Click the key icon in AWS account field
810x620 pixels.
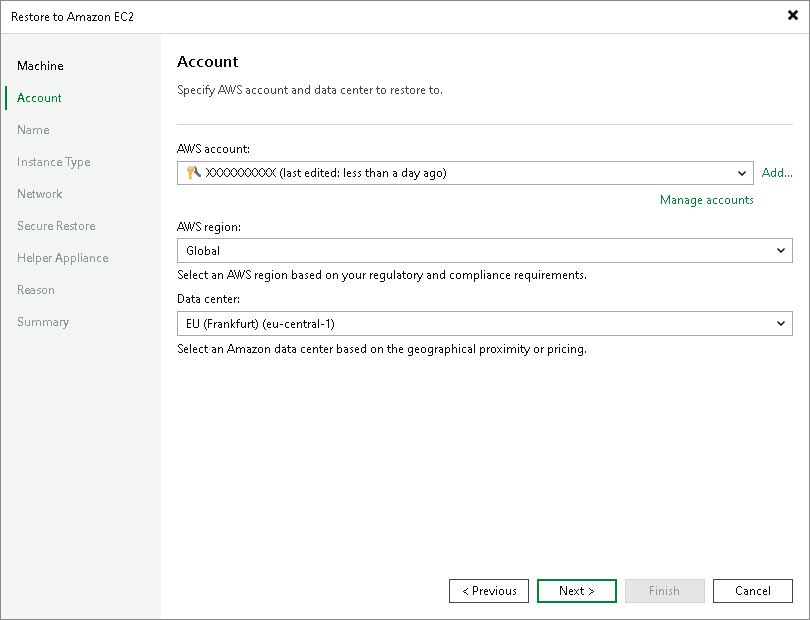click(193, 173)
